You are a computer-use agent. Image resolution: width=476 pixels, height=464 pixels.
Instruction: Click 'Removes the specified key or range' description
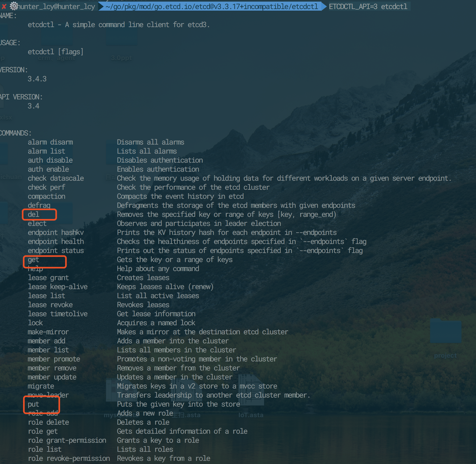pos(227,214)
